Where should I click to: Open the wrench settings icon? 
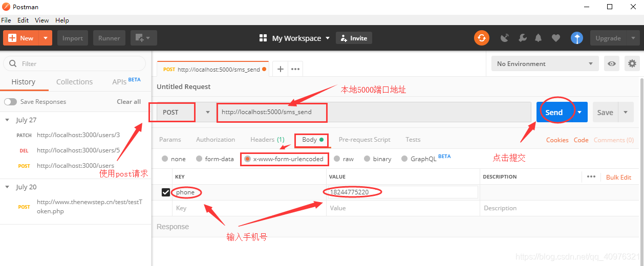pos(522,38)
